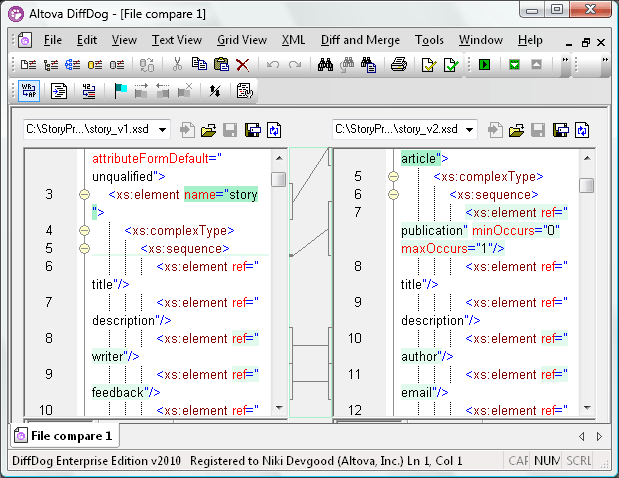Viewport: 619px width, 478px height.
Task: Restore the inner document window
Action: click(586, 42)
